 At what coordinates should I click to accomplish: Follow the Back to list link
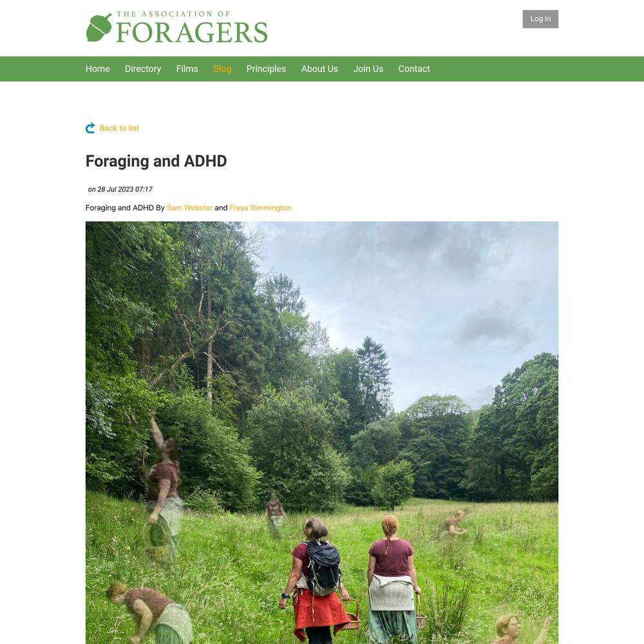click(119, 128)
